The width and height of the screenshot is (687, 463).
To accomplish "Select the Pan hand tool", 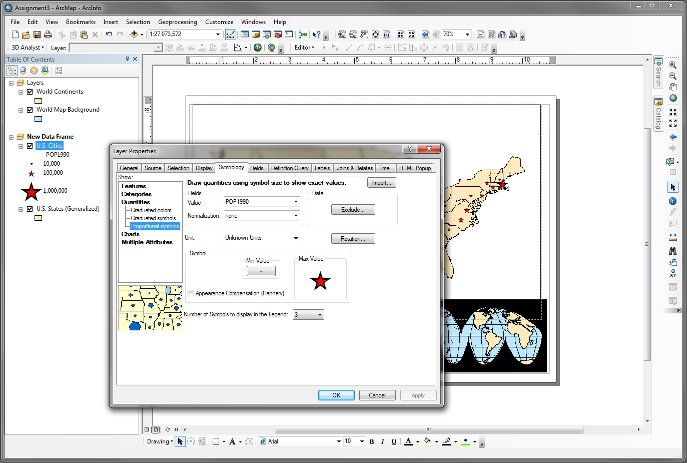I will (673, 87).
